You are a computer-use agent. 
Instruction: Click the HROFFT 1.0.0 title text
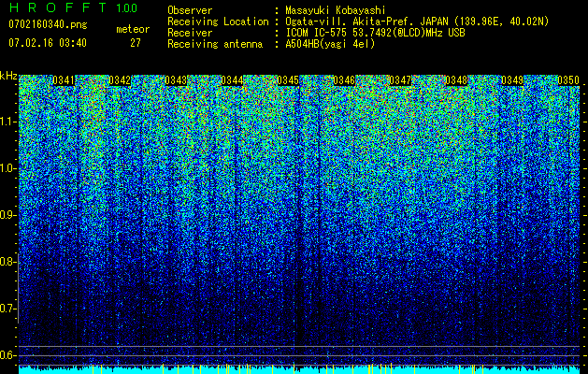(73, 7)
